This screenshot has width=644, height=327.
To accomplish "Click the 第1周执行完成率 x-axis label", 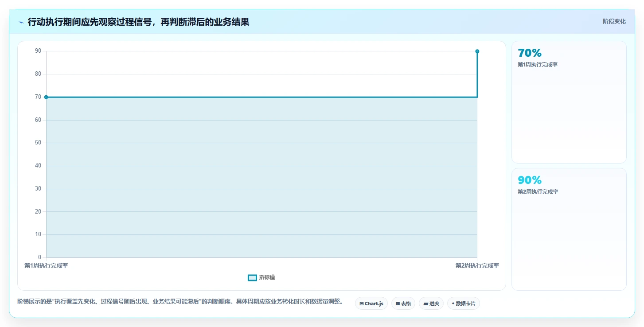I will coord(46,265).
